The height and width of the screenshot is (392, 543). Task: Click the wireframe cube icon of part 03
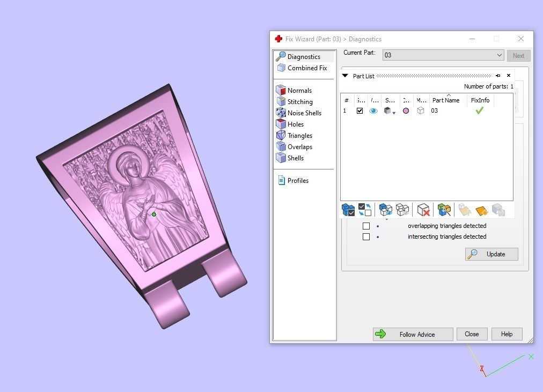tap(421, 110)
